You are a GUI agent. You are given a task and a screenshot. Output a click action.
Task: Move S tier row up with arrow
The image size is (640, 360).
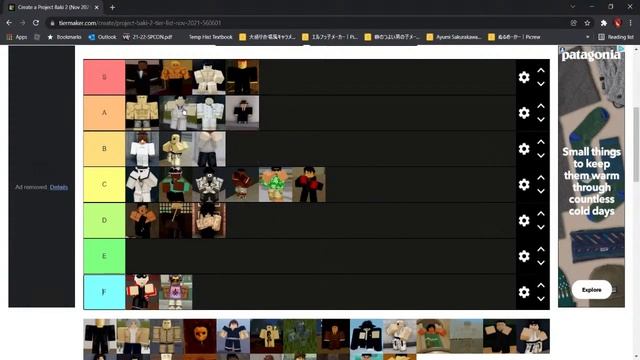coord(541,70)
